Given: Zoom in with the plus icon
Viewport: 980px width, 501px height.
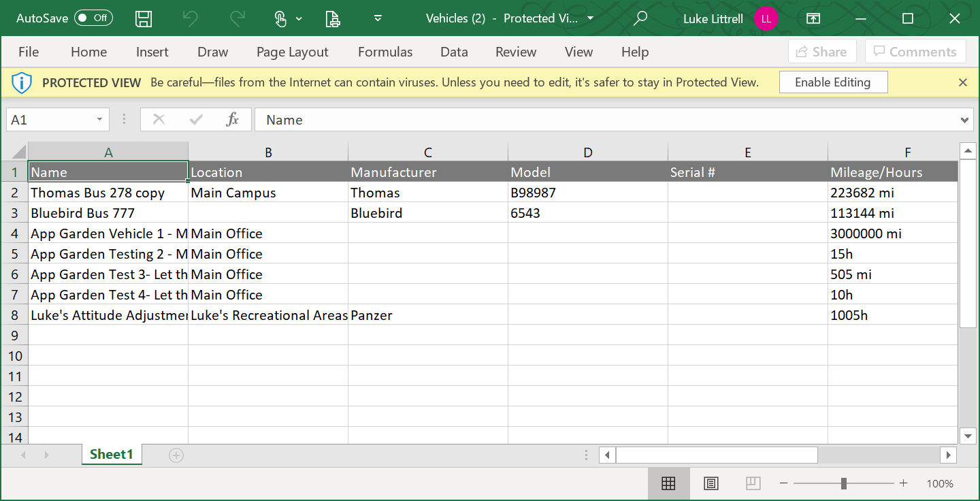Looking at the screenshot, I should tap(903, 483).
